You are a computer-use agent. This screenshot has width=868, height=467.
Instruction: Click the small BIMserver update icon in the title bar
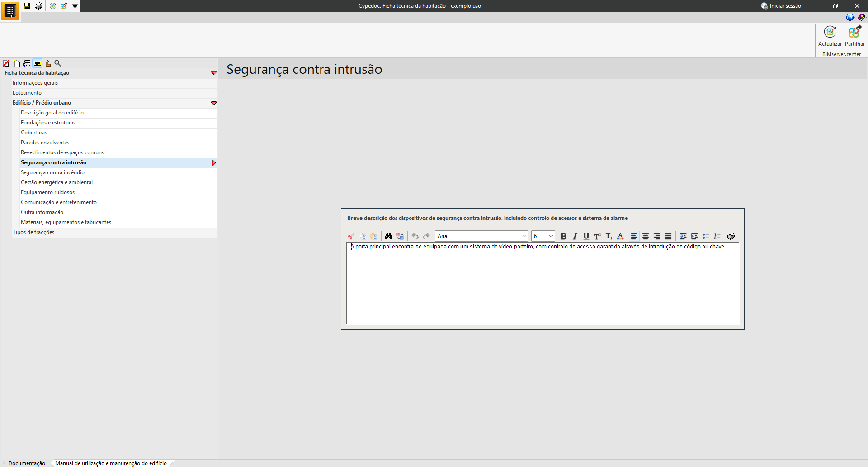point(53,6)
